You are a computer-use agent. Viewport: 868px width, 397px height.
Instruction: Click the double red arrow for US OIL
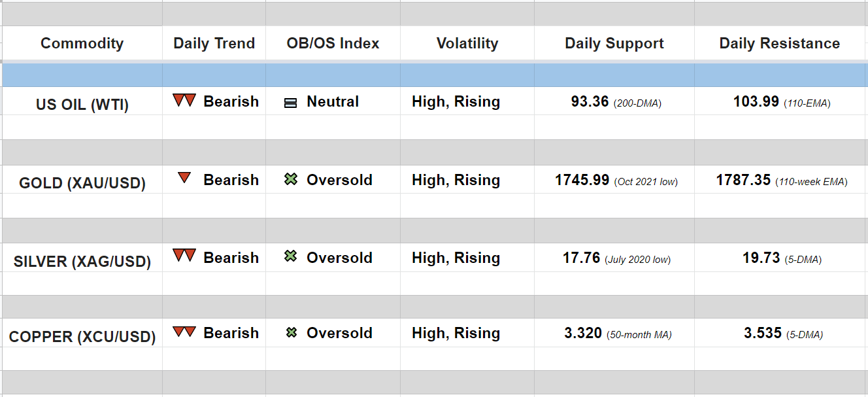click(184, 101)
